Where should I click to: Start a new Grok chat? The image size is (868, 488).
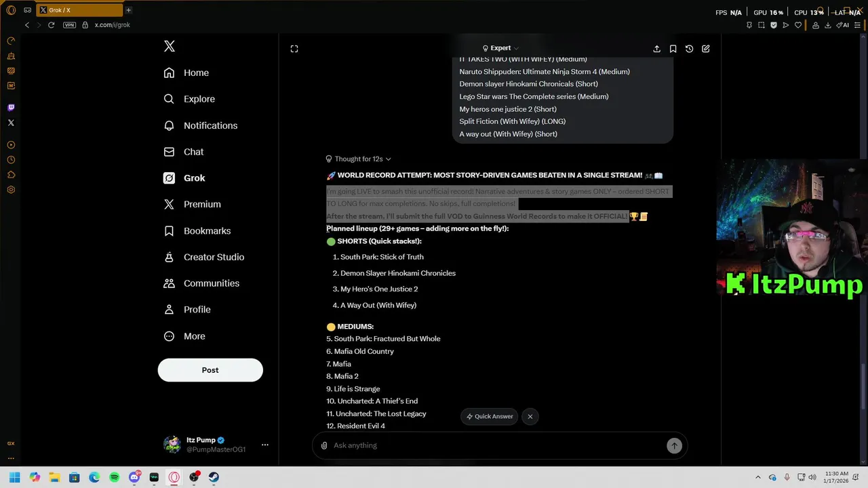pos(706,49)
